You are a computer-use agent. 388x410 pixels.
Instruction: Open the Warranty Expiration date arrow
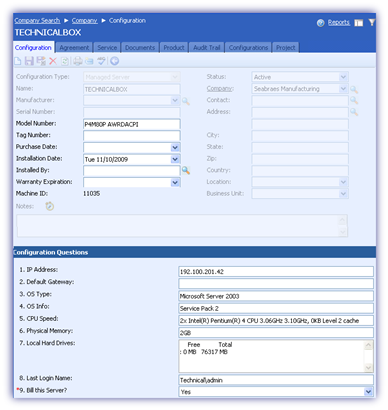tap(175, 182)
